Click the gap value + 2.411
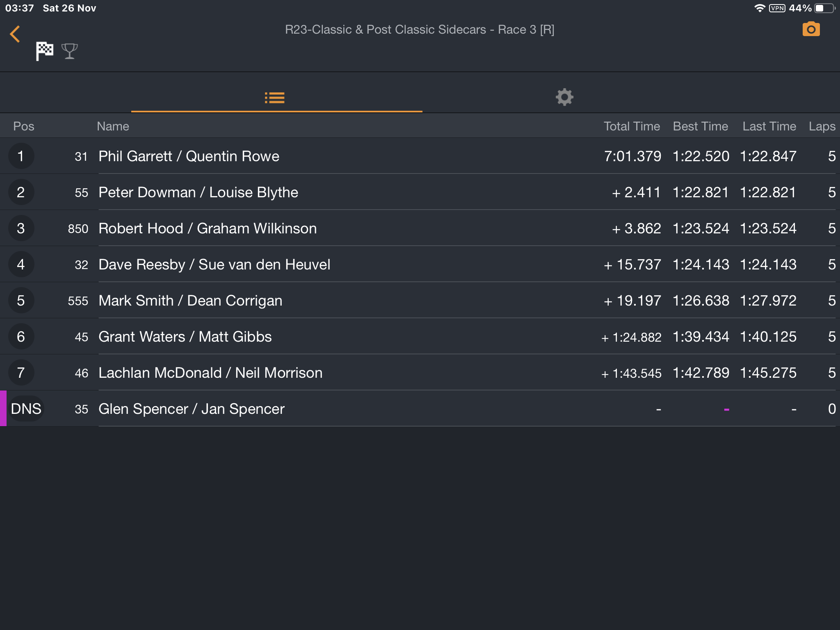Screen dimensions: 840x630 click(x=636, y=192)
